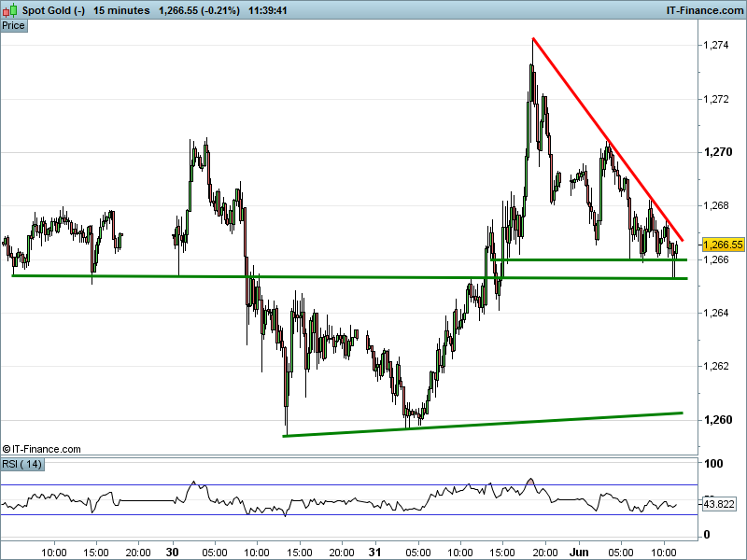Click the 1,266.55 (-0.21%) quote in header
Screen dimensions: 747x560
[199, 10]
